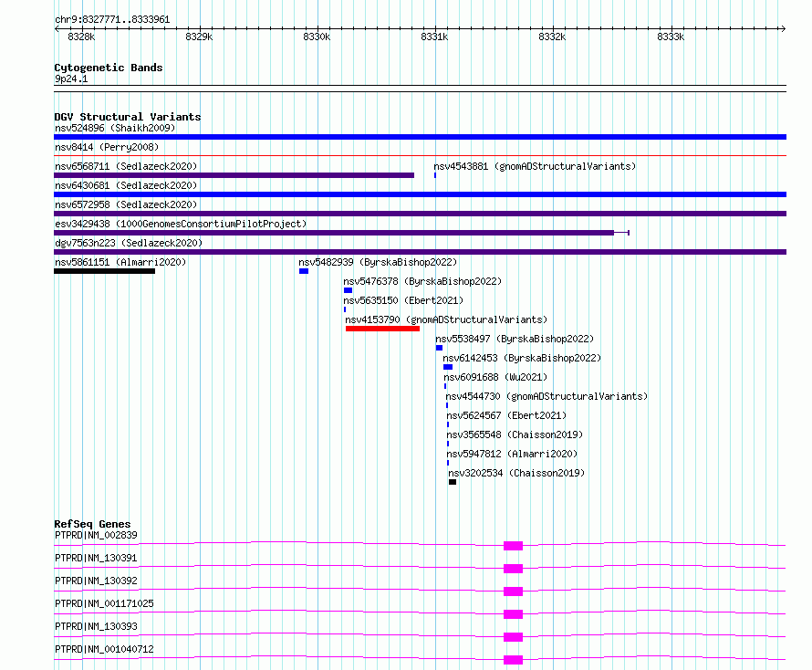Click the black nsv5861151 variant bar
Image resolution: width=812 pixels, height=670 pixels.
(x=104, y=271)
